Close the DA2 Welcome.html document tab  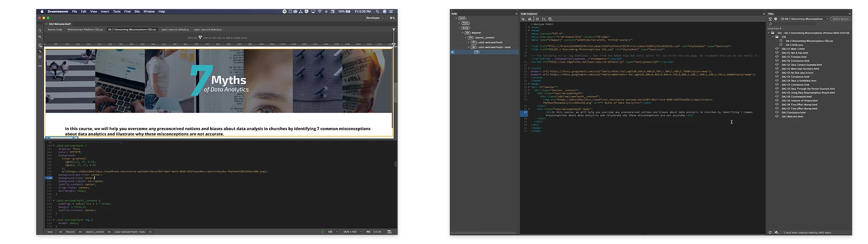pyautogui.click(x=46, y=24)
